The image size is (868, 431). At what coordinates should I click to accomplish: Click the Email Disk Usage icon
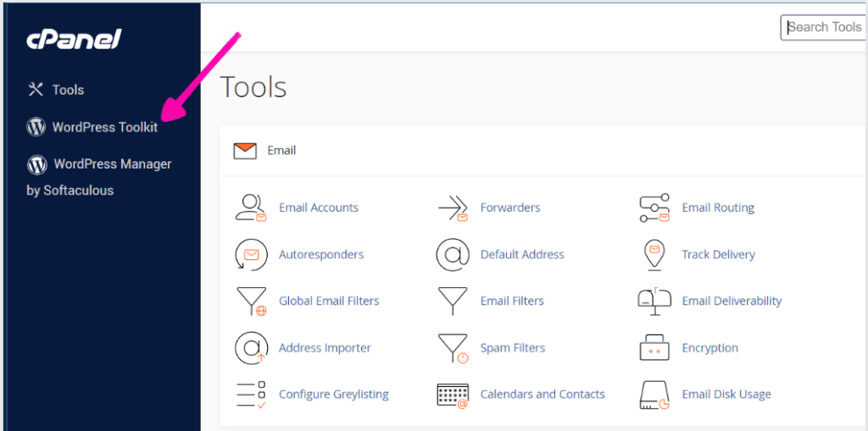[654, 395]
